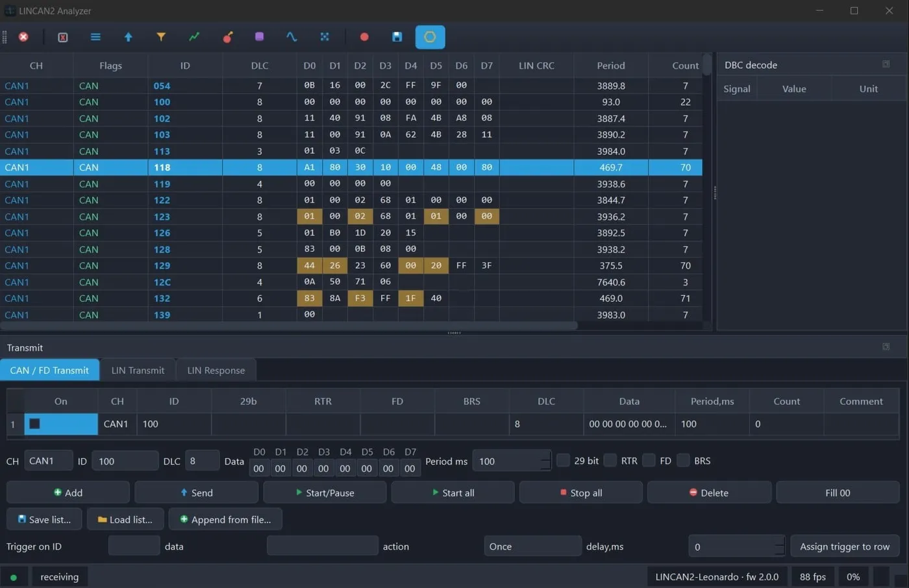Click the Transmit panel float icon
Screen dimensions: 909x588
coord(886,347)
